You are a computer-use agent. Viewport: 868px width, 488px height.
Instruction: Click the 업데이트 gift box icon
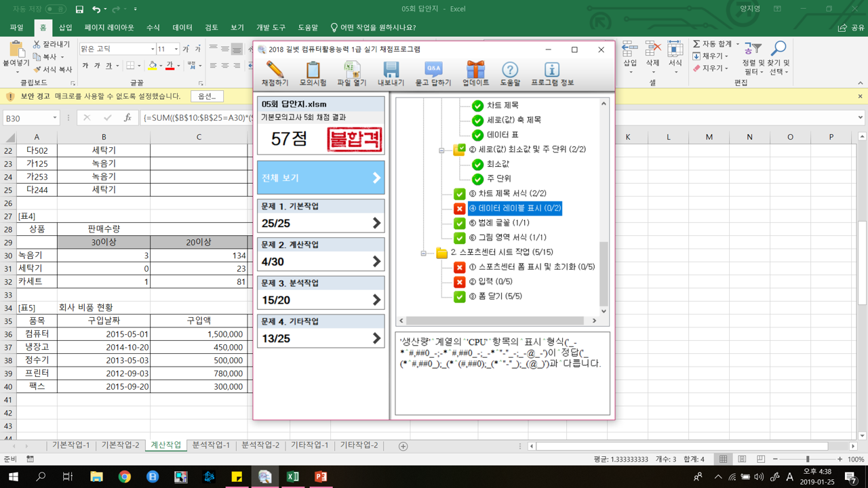click(x=475, y=73)
